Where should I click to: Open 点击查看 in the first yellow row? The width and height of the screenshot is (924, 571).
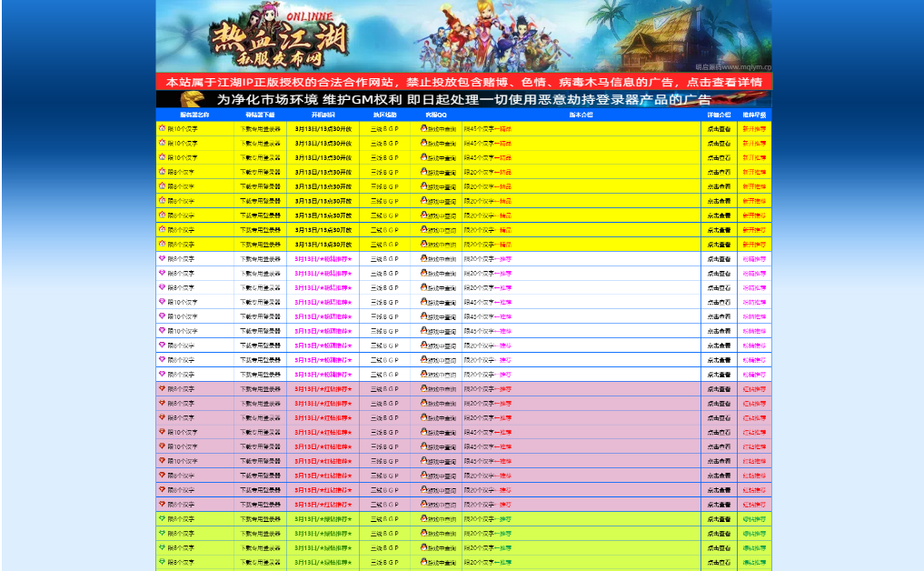pos(719,128)
